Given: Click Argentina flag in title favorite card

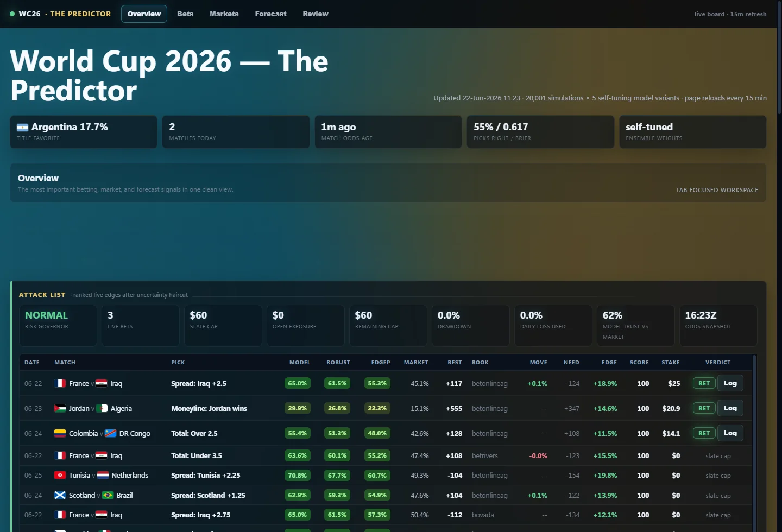Looking at the screenshot, I should coord(22,128).
